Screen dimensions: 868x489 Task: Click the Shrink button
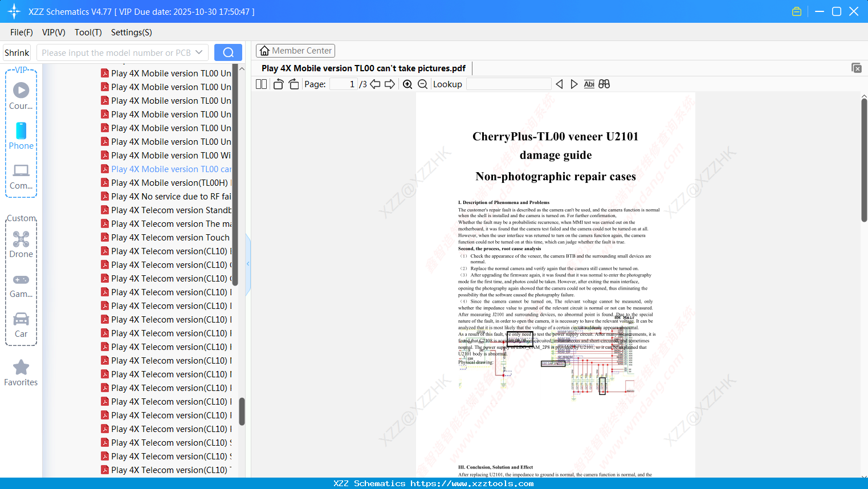[17, 52]
